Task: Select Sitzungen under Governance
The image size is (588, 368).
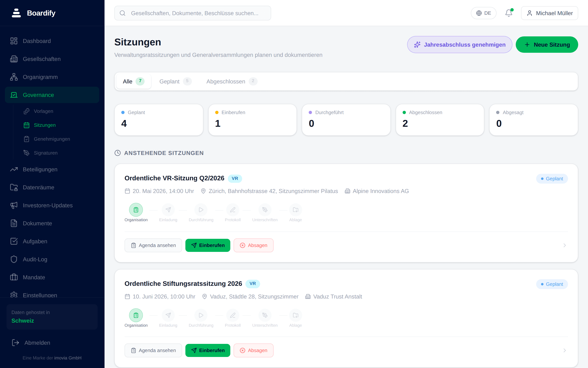Action: point(58,125)
